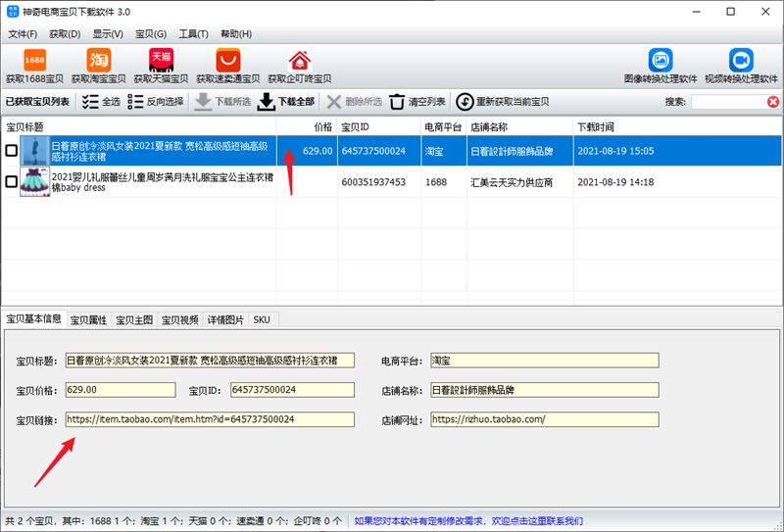Open the 显示(V) menu
Viewport: 784px width, 532px height.
(x=108, y=34)
